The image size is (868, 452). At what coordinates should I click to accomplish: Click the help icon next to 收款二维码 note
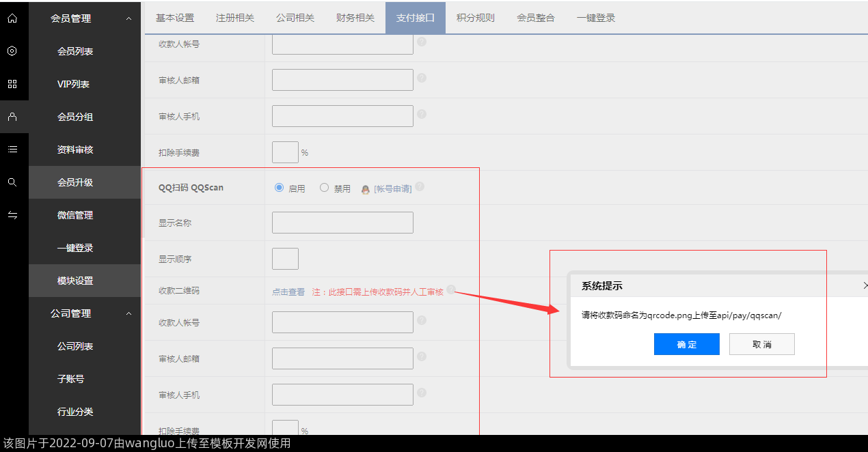(451, 289)
